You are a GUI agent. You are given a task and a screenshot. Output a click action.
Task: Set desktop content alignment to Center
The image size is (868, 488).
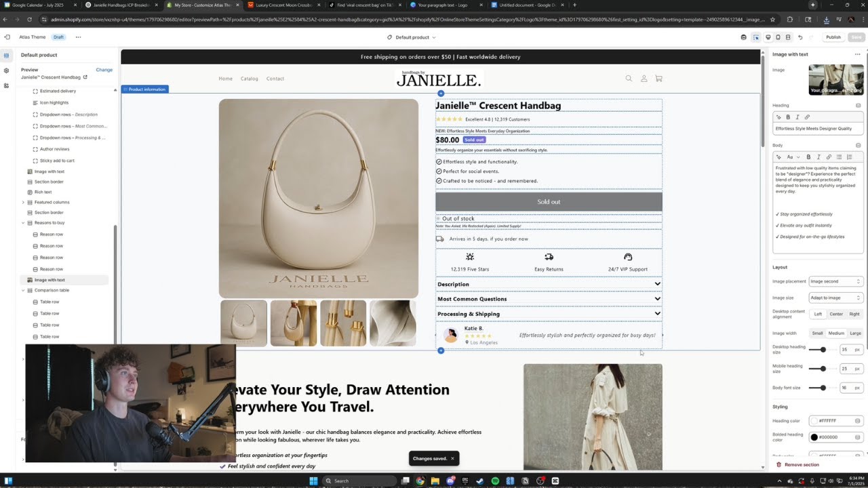coord(836,314)
